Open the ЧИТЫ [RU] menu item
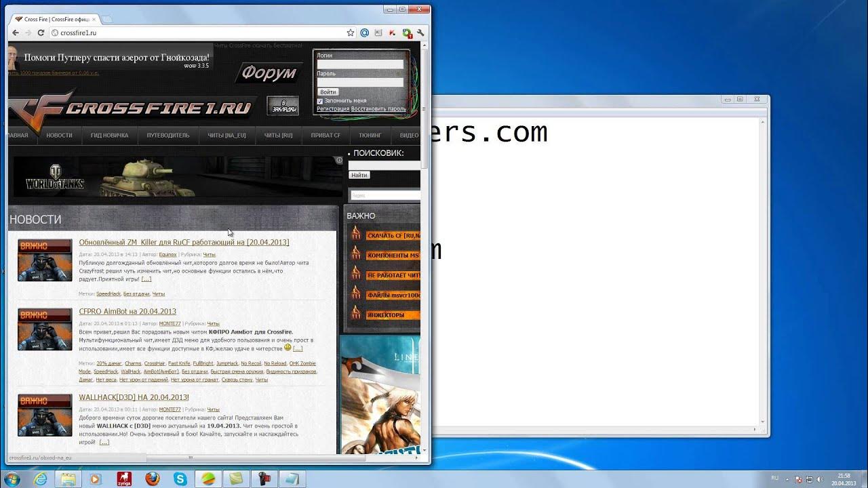868x488 pixels. (x=278, y=136)
